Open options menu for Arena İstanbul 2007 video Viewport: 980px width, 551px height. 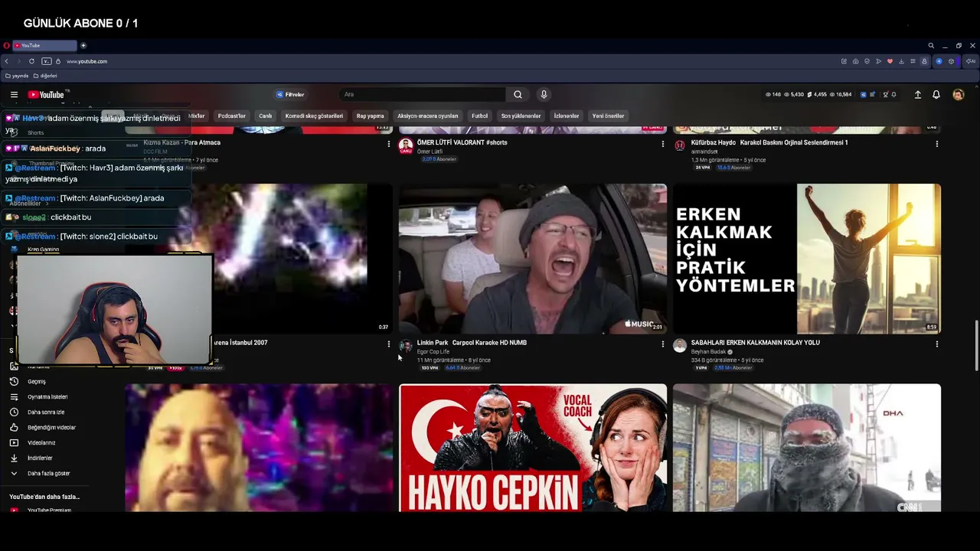point(389,344)
